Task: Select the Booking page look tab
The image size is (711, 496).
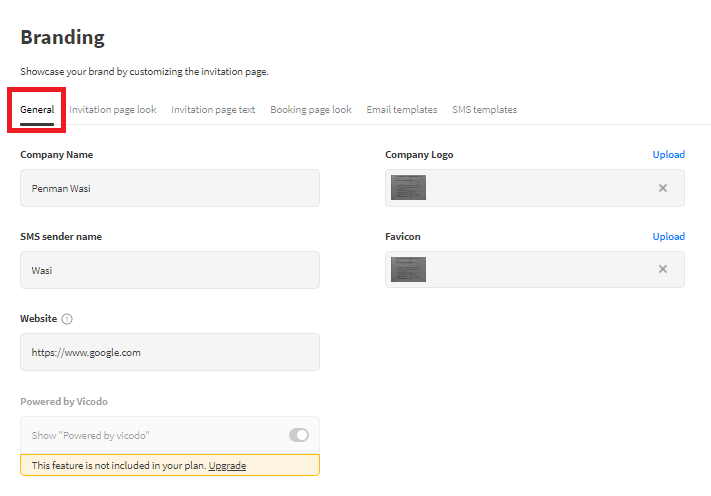Action: pyautogui.click(x=310, y=110)
